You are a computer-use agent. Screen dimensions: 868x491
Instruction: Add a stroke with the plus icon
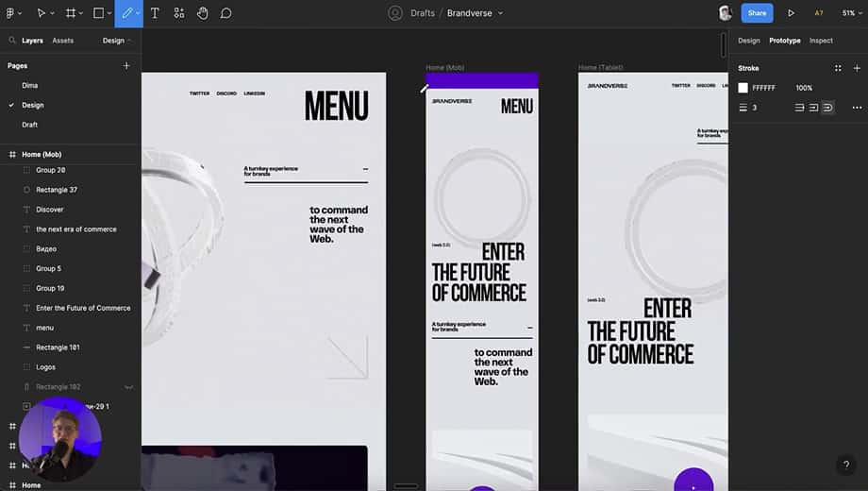click(857, 68)
